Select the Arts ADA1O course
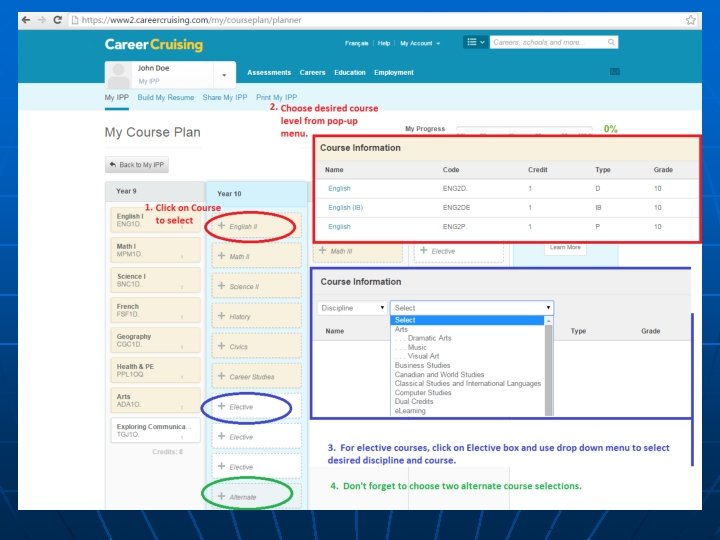The image size is (720, 540). pos(156,400)
